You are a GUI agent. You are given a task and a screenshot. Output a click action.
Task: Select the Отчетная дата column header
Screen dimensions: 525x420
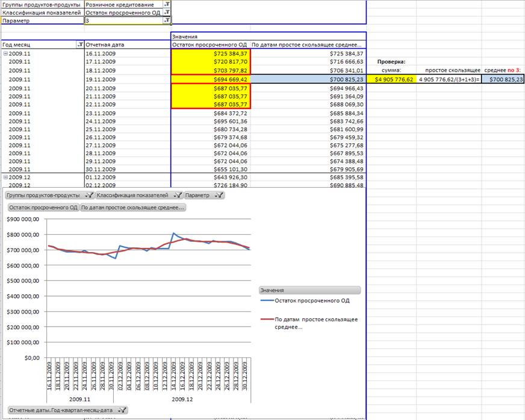[127, 45]
